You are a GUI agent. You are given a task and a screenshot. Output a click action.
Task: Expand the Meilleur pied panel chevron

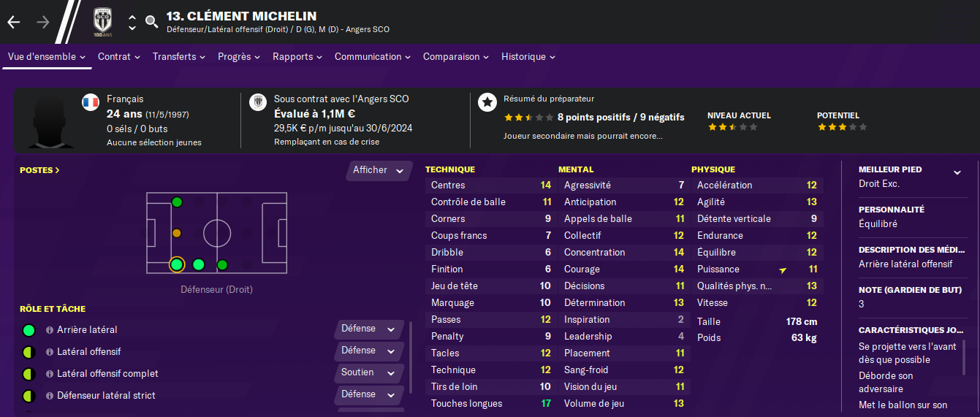coord(957,172)
